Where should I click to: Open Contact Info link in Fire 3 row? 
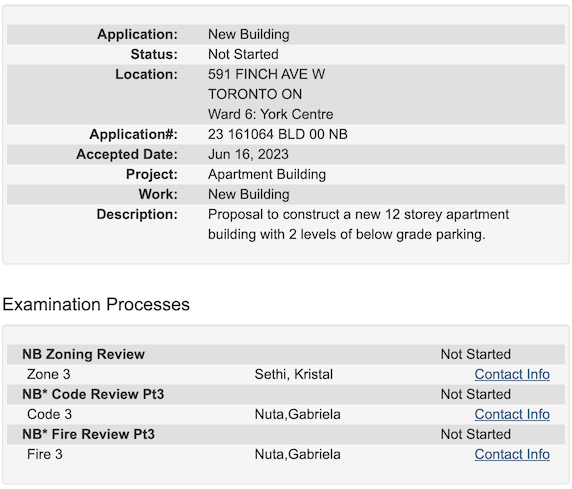512,455
